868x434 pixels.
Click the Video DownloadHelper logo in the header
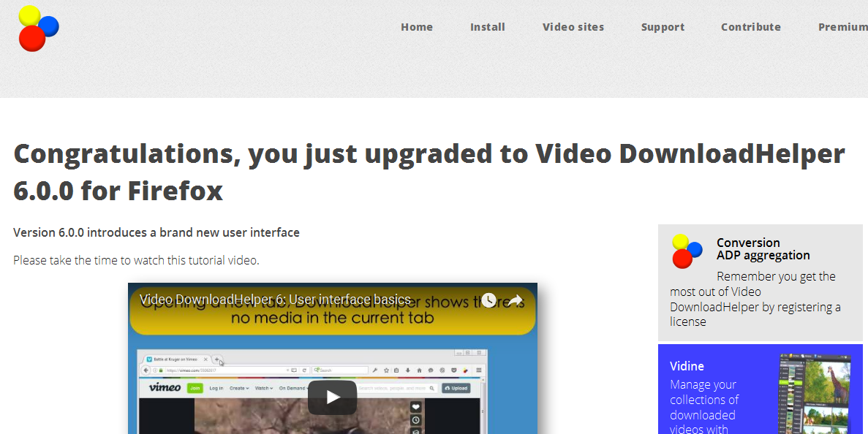click(x=38, y=28)
